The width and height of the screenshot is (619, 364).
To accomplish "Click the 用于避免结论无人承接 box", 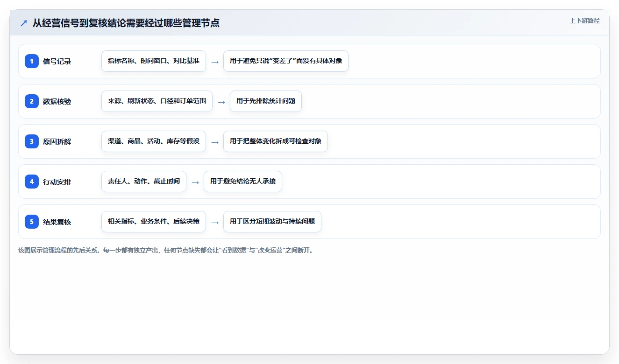I will (x=243, y=182).
